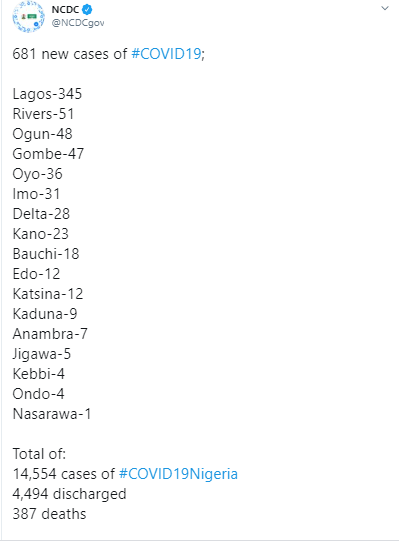Open the @NCDCgov handle link

point(78,23)
